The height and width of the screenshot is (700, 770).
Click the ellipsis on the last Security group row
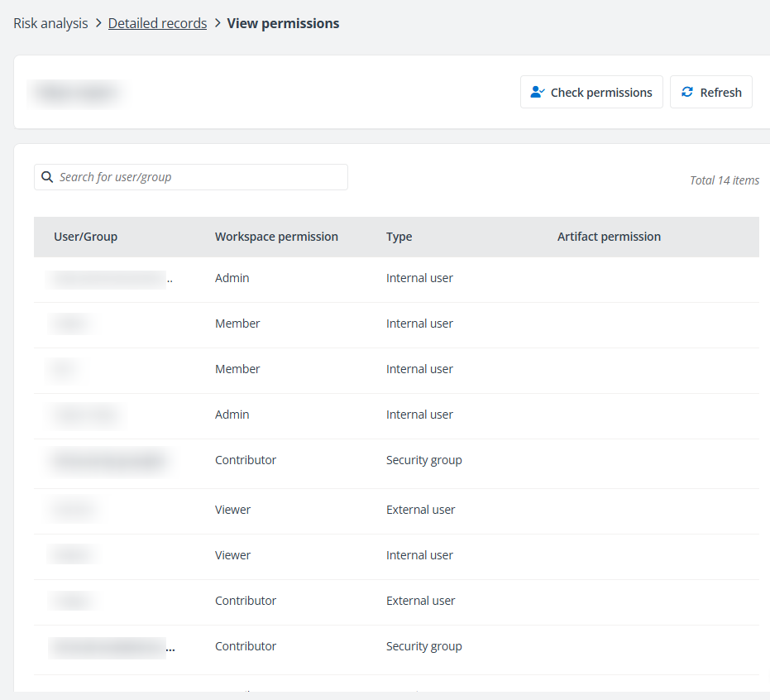point(171,649)
